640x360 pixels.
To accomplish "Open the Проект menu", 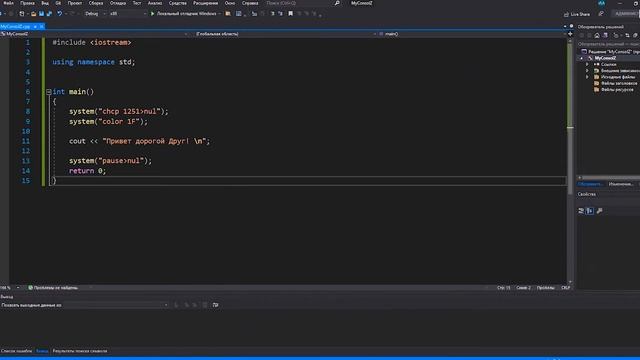I will point(75,3).
